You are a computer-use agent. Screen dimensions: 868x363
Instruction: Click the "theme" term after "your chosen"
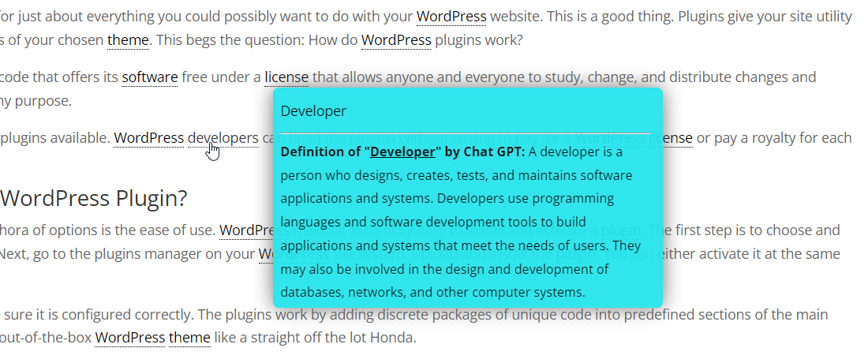[x=128, y=40]
